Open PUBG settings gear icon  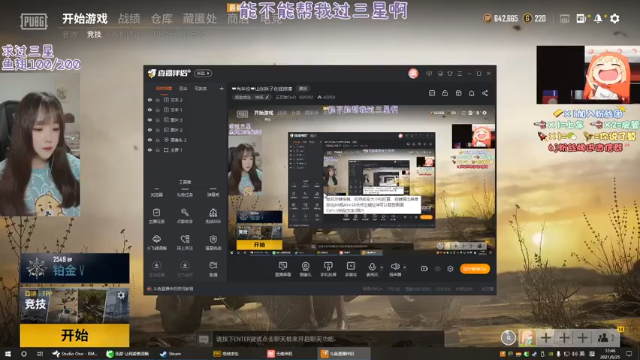[x=614, y=18]
